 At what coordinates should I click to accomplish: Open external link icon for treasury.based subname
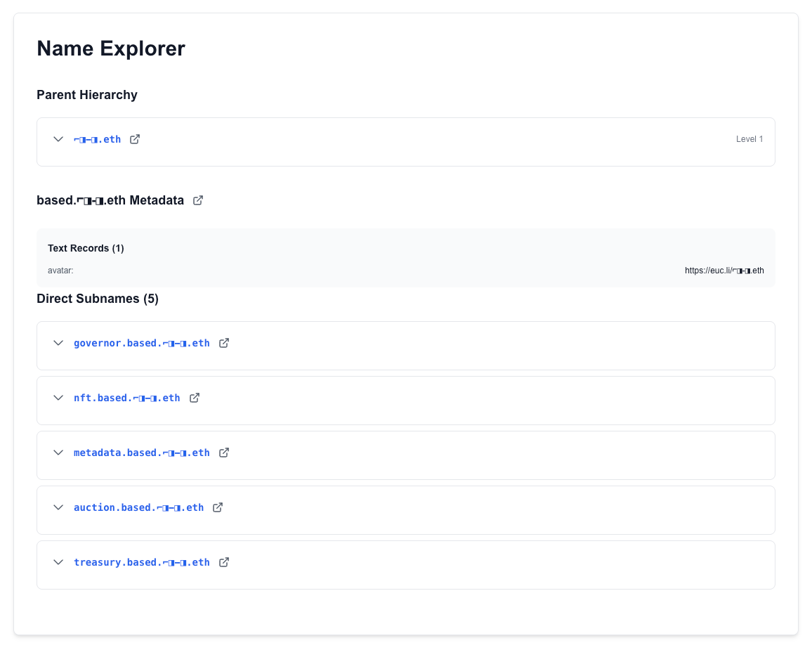(x=224, y=562)
